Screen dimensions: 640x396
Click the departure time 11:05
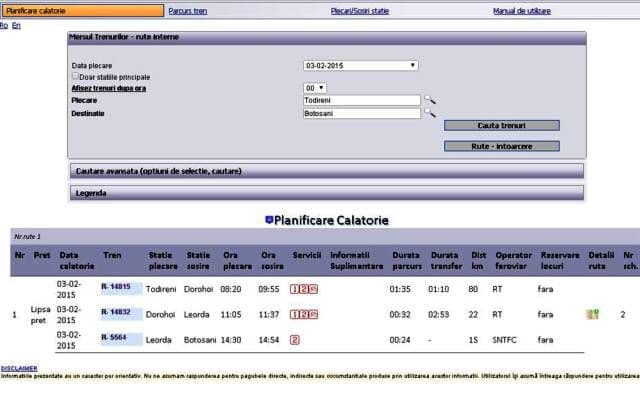[231, 314]
